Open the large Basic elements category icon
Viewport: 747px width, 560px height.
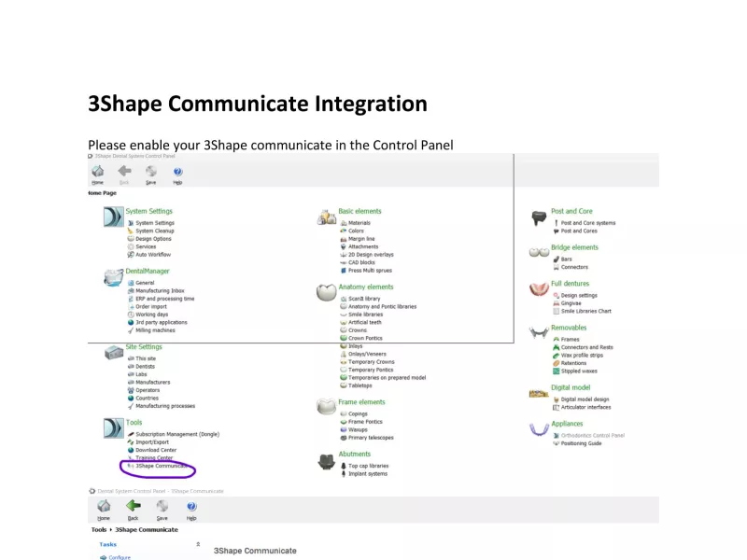(327, 217)
